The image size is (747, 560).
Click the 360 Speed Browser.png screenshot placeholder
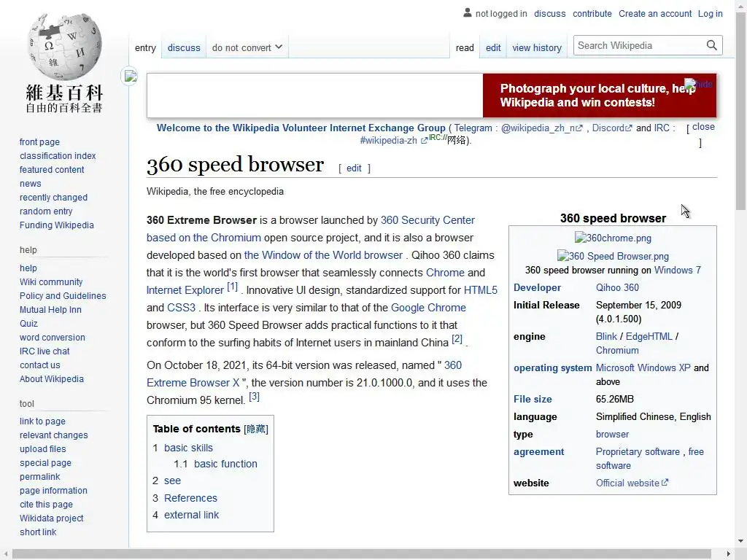point(613,256)
